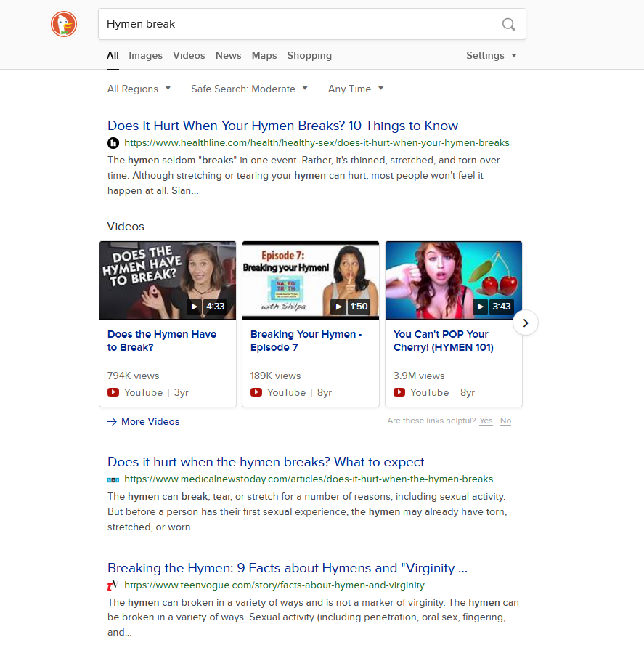644x645 pixels.
Task: Play button on 4:33 video thumbnail
Action: (194, 307)
